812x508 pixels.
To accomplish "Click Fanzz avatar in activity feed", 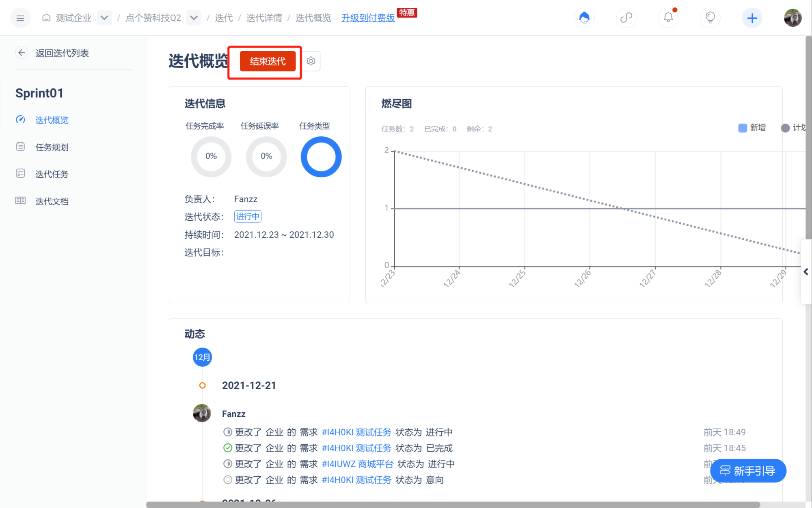I will (202, 413).
